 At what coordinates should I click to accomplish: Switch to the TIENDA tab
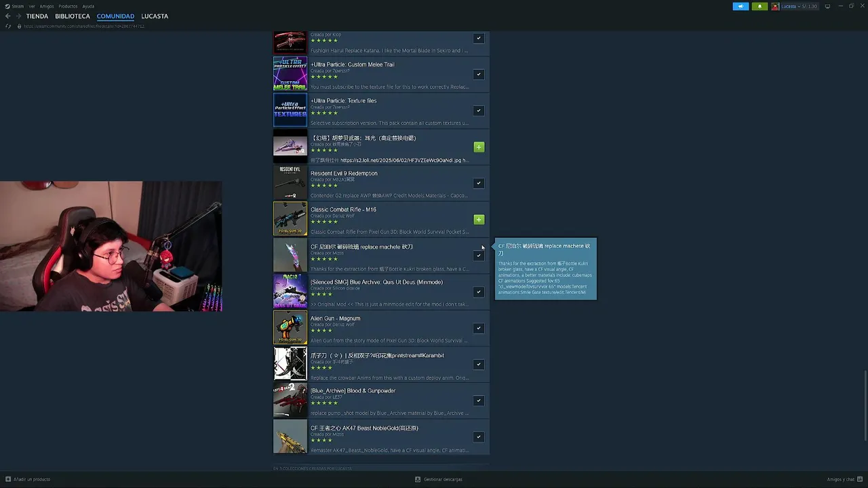[x=37, y=16]
